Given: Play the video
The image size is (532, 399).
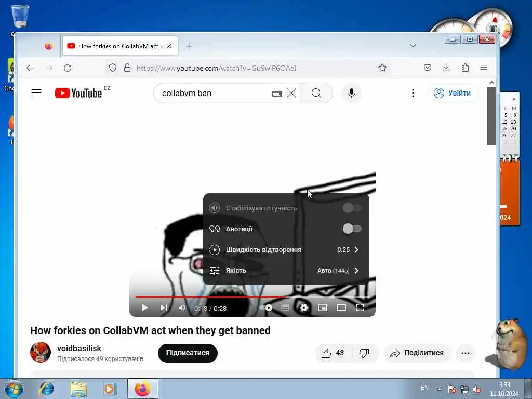Looking at the screenshot, I should pyautogui.click(x=144, y=308).
